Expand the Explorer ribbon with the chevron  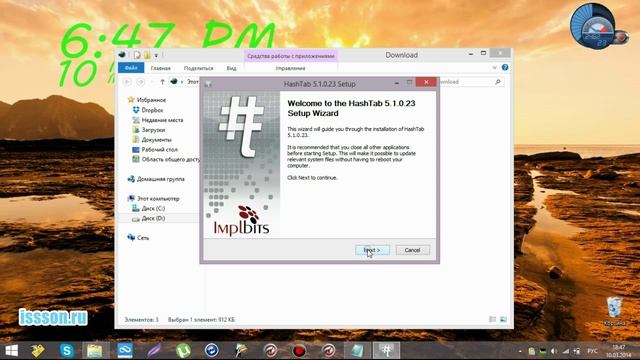click(x=494, y=68)
